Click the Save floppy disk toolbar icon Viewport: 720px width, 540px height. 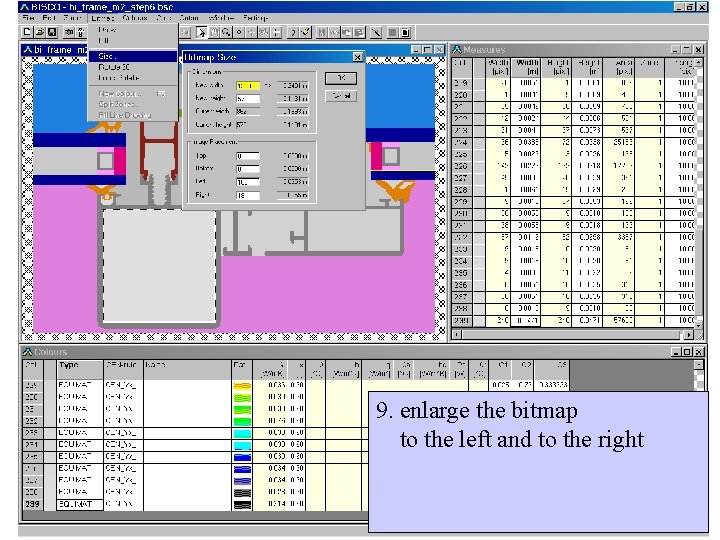click(x=52, y=32)
